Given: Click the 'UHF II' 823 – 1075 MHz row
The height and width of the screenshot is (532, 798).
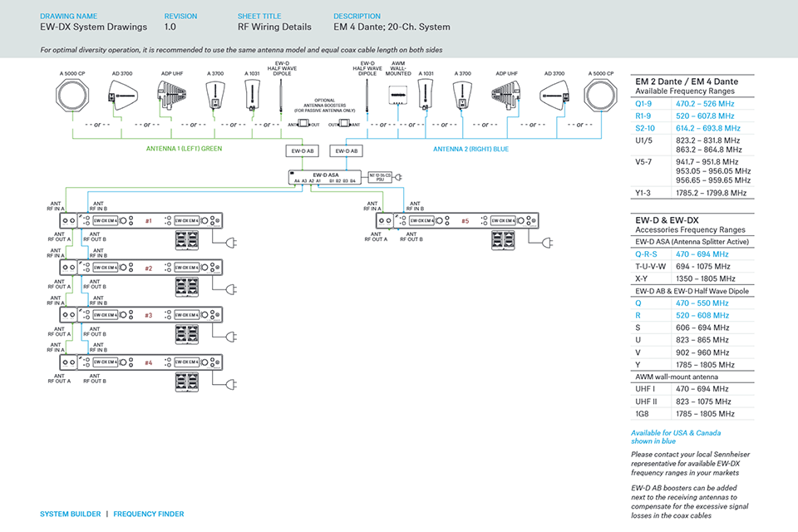Looking at the screenshot, I should 692,401.
